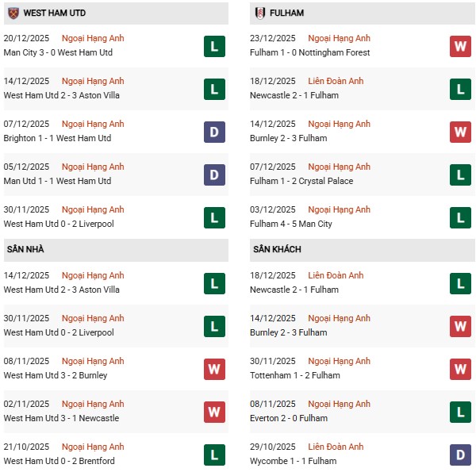Click the D badge for Wycombe 1-1 Fulham
This screenshot has height=472, width=476.
[x=461, y=455]
